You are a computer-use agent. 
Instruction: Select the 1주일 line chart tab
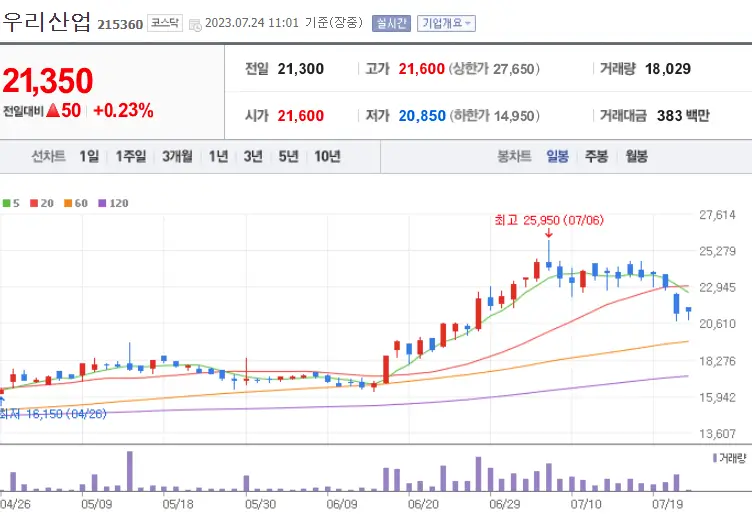coord(131,156)
